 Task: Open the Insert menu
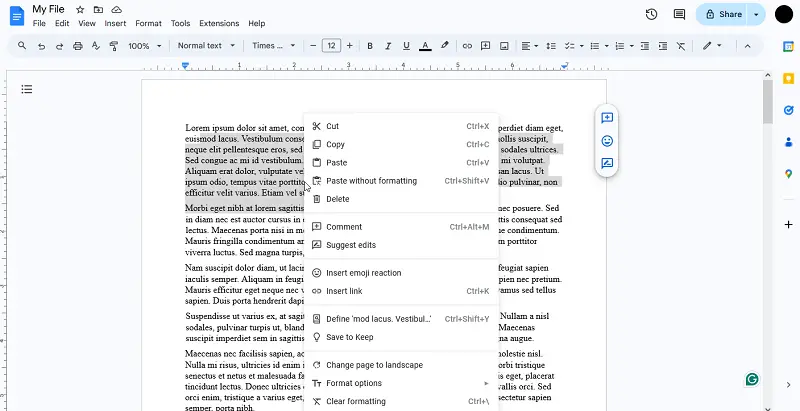pyautogui.click(x=115, y=23)
